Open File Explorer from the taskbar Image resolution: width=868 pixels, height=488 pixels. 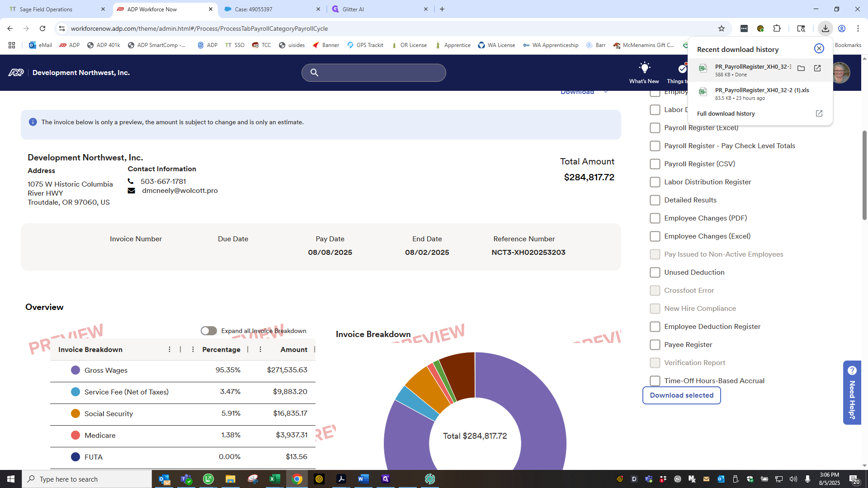[230, 479]
